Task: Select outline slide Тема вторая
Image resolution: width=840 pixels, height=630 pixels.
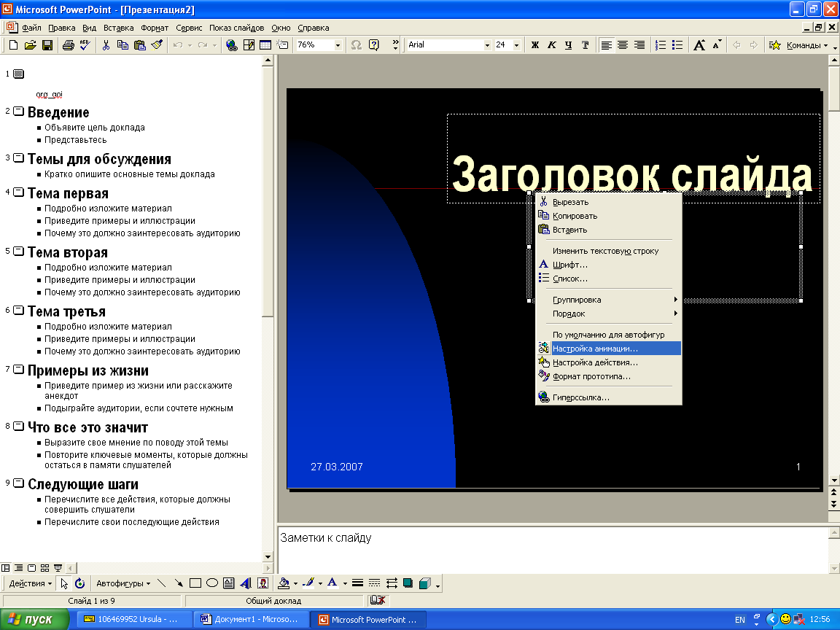Action: click(x=68, y=252)
